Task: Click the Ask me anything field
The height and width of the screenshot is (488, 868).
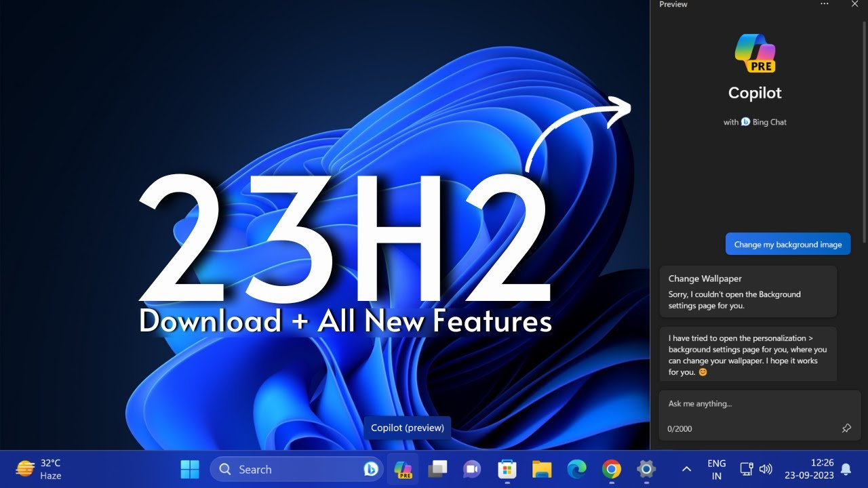Action: pos(759,416)
